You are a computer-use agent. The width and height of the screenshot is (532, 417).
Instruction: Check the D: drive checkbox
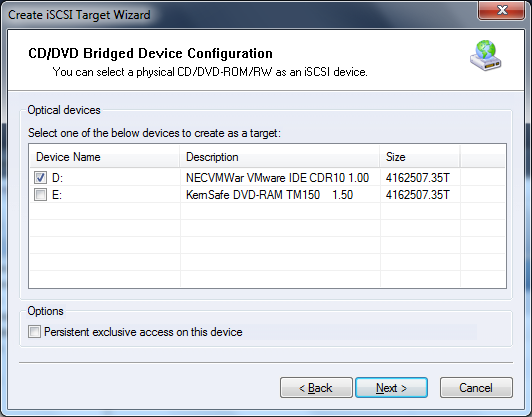(40, 177)
